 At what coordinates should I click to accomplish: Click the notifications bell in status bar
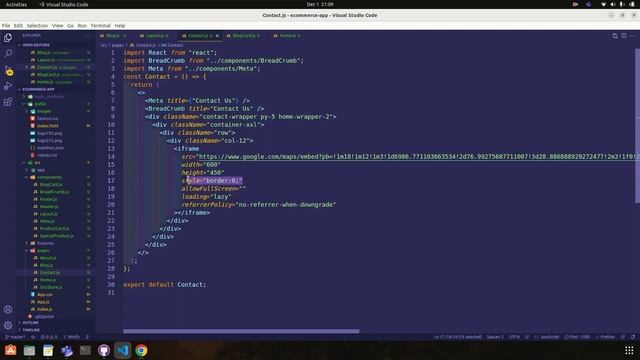pyautogui.click(x=633, y=337)
